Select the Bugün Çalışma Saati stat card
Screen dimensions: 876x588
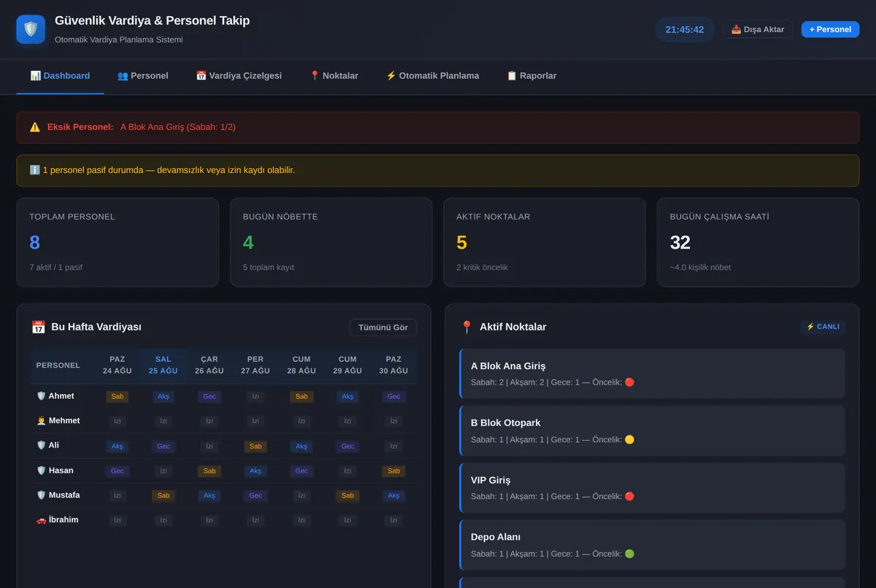click(x=758, y=242)
